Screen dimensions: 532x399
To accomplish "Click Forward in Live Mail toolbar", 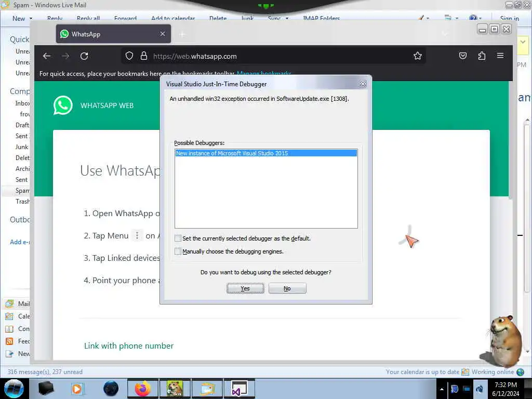I will tap(125, 18).
